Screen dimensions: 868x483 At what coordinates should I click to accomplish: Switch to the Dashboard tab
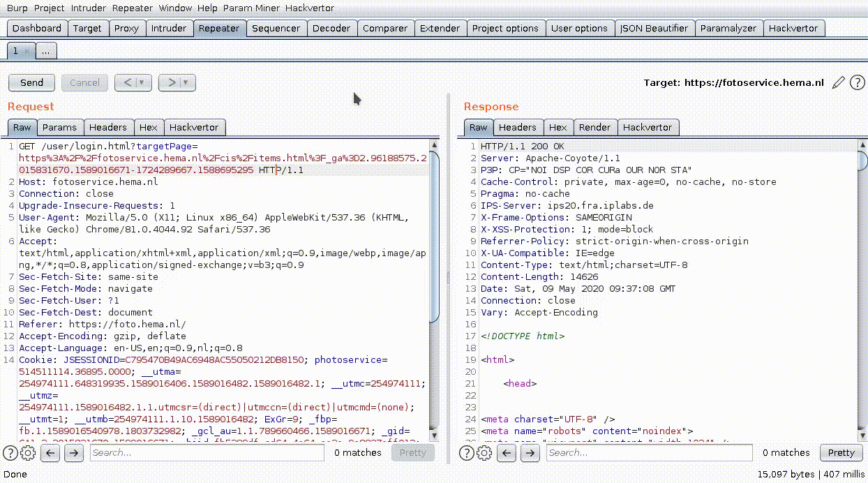point(37,28)
